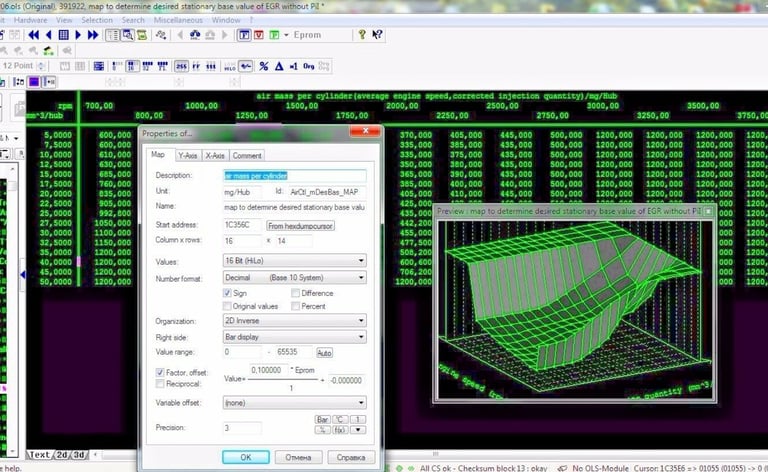
Task: Enable the Percent checkbox
Action: tap(295, 306)
